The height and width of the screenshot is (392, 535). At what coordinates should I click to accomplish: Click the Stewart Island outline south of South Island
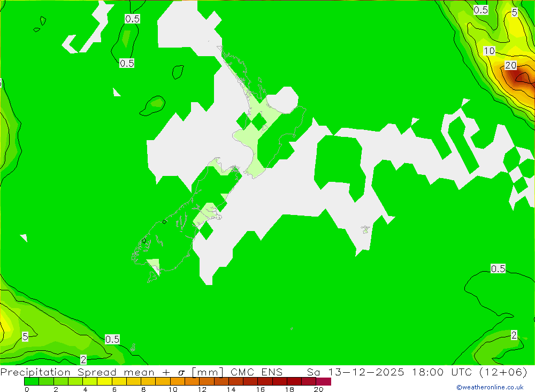click(152, 277)
